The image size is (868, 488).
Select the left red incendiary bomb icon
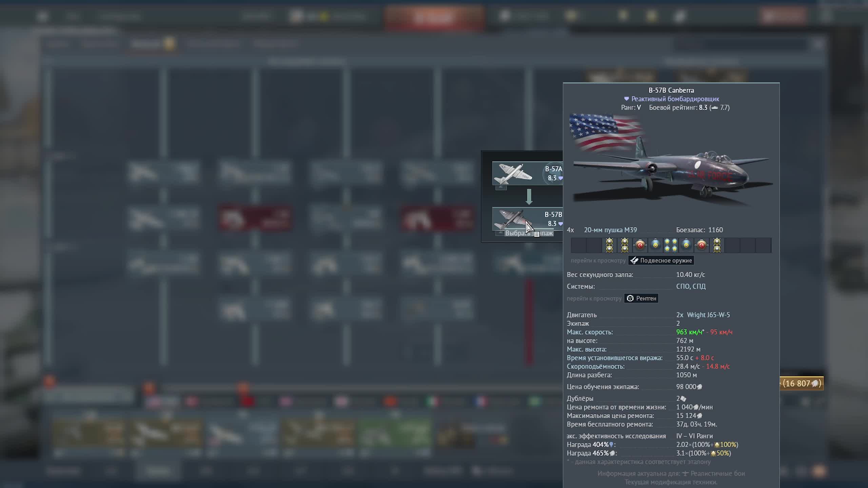tap(640, 245)
